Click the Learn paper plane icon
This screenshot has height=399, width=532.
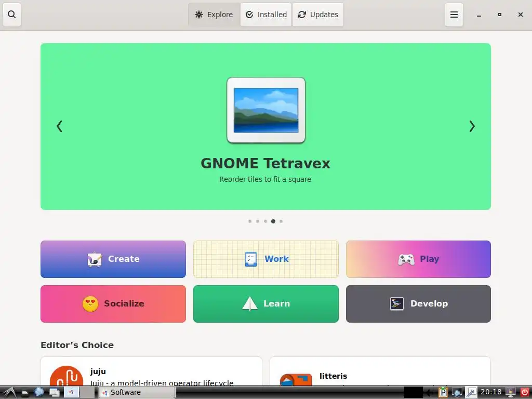(x=250, y=303)
